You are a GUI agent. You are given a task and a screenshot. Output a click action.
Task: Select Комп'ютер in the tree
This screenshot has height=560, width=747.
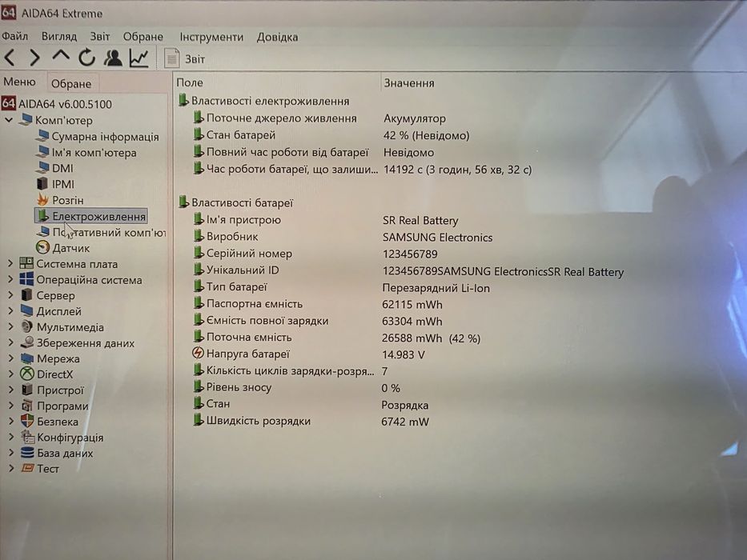[64, 121]
